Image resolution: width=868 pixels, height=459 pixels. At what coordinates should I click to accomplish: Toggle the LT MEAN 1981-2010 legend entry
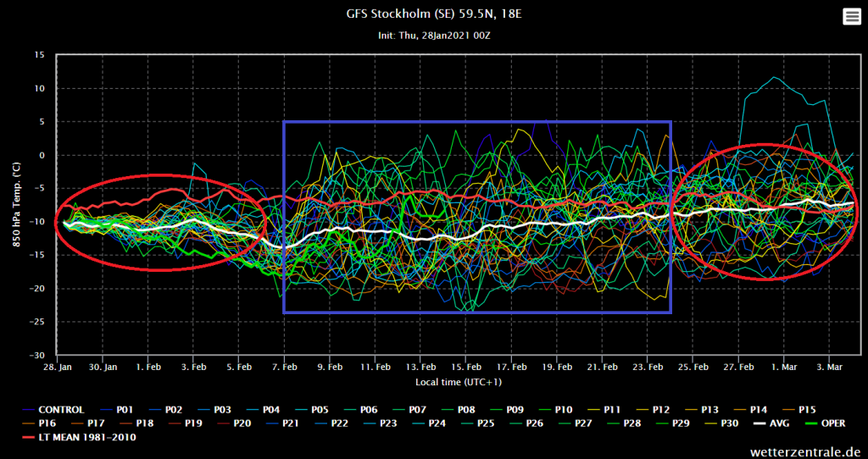coord(79,438)
